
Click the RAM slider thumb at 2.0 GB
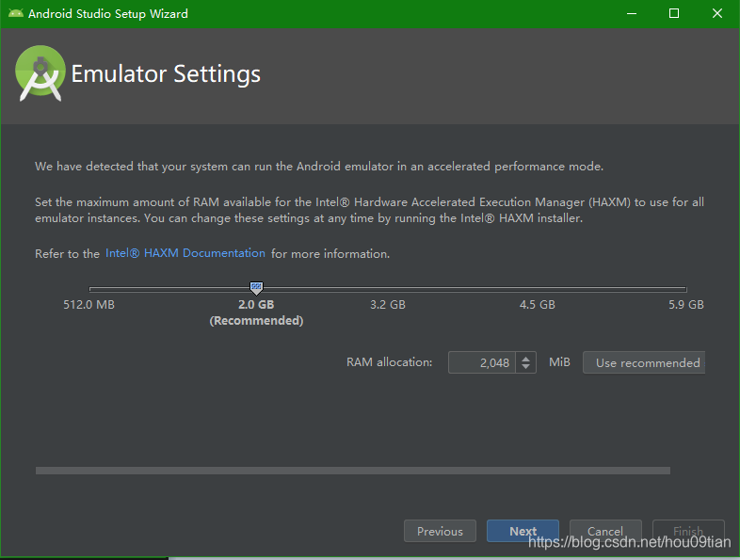click(x=256, y=287)
